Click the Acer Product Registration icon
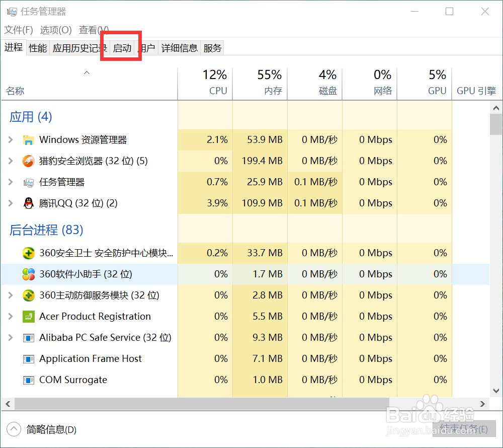This screenshot has width=503, height=448. coord(29,316)
